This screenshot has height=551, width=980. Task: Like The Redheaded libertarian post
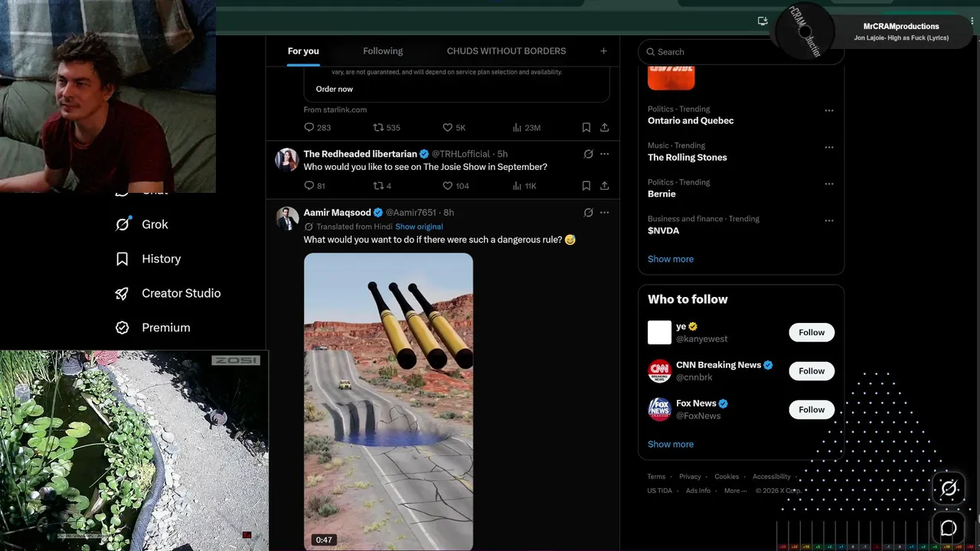point(456,186)
